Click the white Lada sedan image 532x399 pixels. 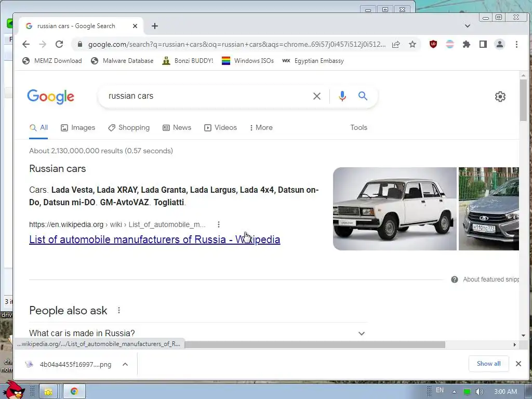[395, 209]
